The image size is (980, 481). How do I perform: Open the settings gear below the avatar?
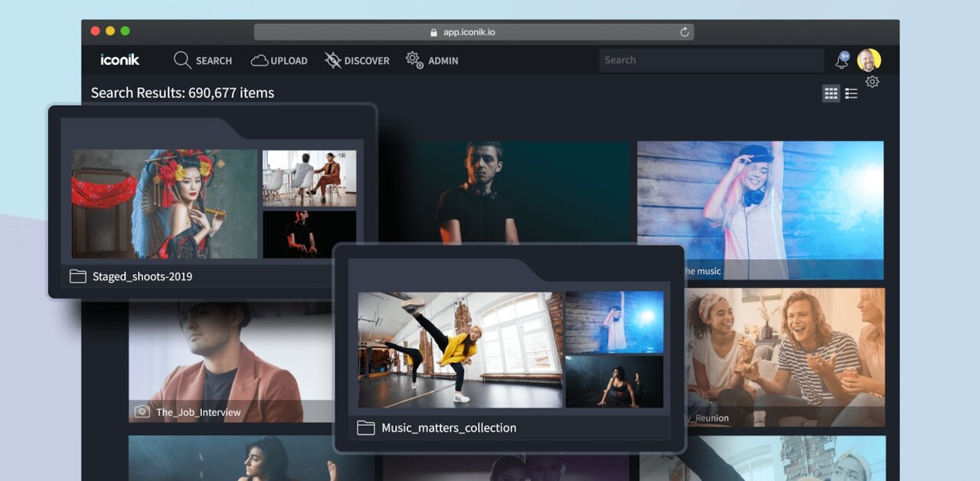(x=872, y=82)
